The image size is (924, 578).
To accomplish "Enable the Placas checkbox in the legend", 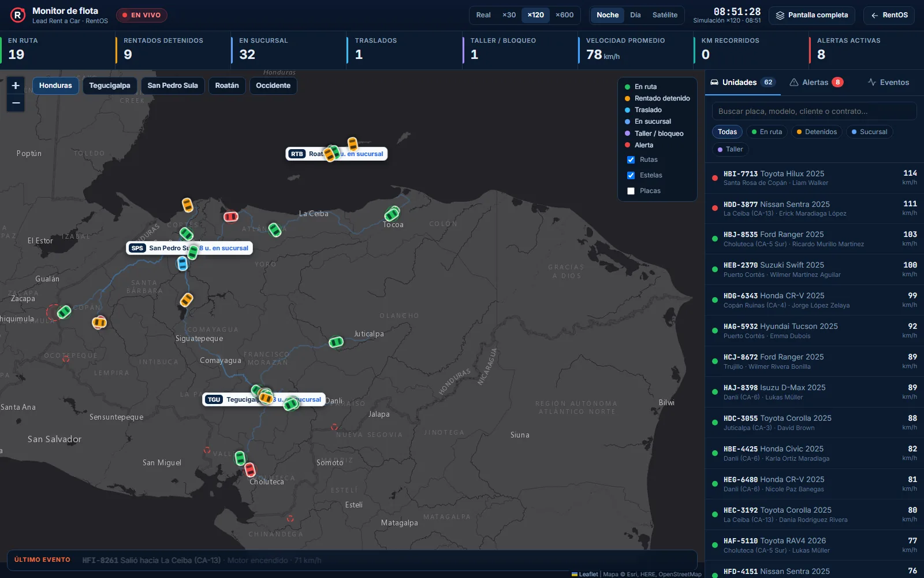I will (631, 191).
